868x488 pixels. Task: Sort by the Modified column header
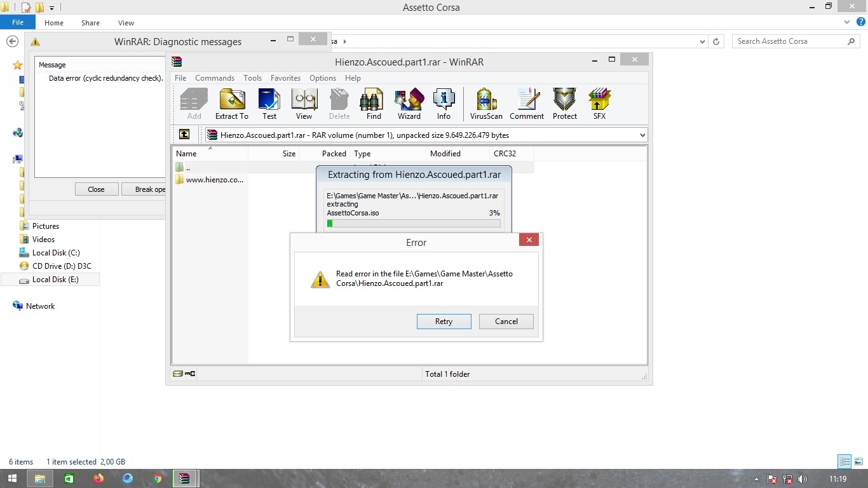click(458, 154)
